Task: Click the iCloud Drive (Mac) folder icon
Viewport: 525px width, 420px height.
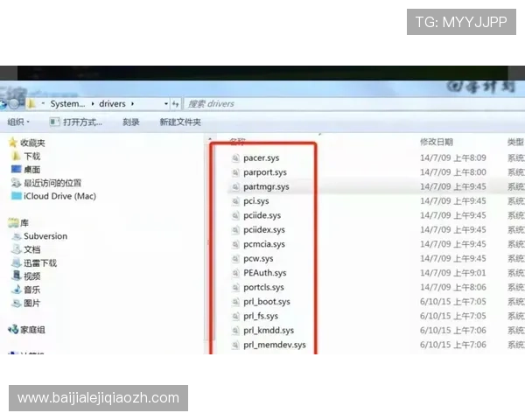Action: point(16,196)
